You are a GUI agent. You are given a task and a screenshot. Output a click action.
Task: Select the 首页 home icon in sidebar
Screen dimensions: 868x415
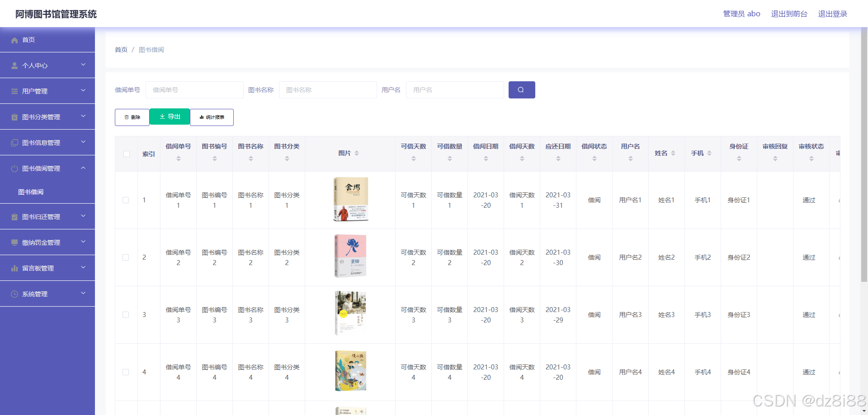(14, 40)
